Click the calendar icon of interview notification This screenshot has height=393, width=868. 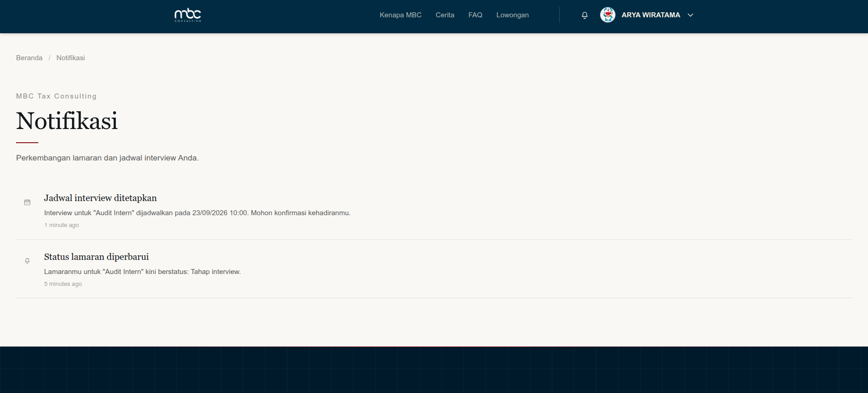click(27, 202)
